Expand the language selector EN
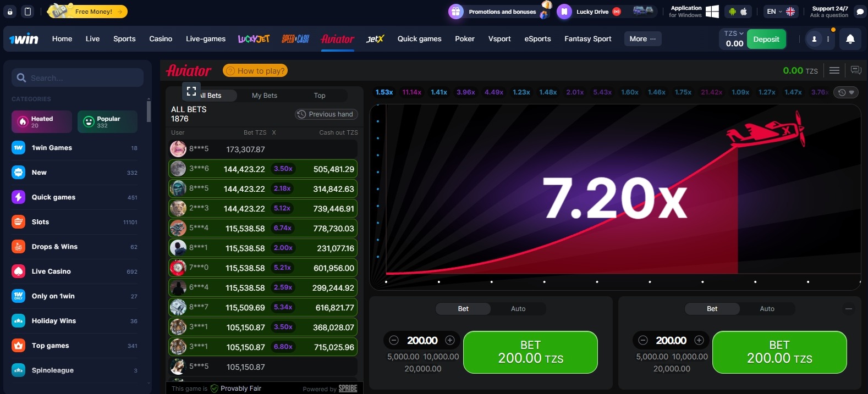The width and height of the screenshot is (868, 394). [781, 12]
